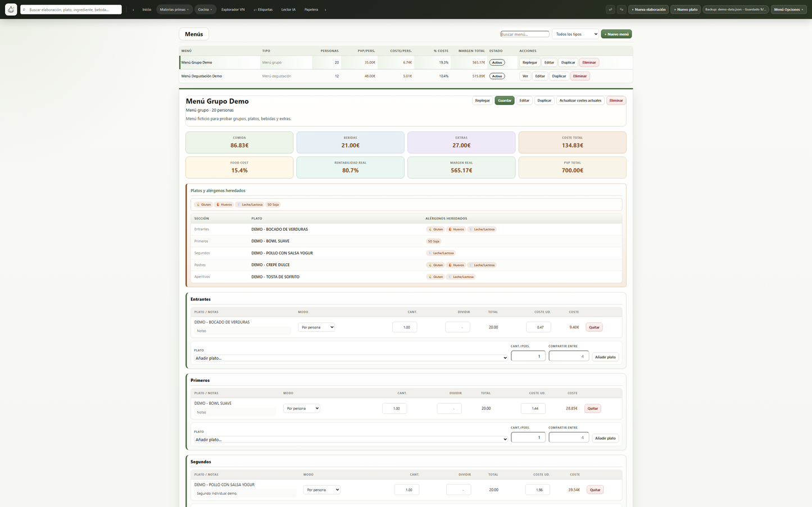This screenshot has width=812, height=507.
Task: Click the green Guardar button
Action: pos(505,101)
